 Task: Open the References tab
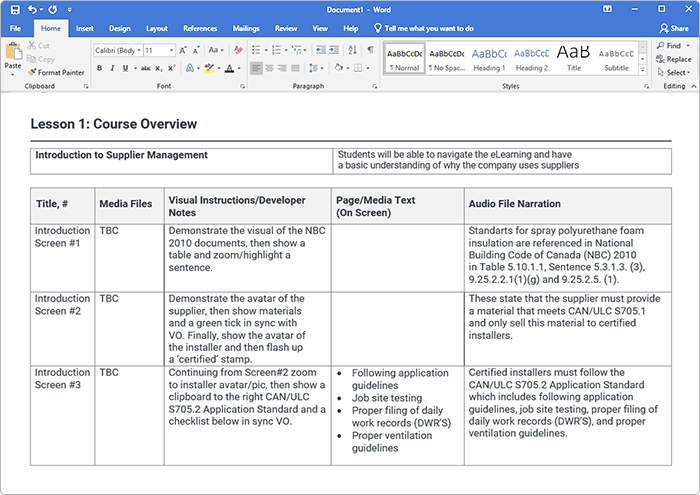tap(200, 29)
